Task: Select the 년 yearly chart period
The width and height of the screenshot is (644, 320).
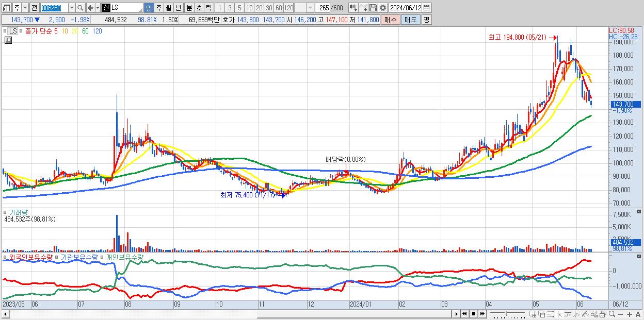Action: [x=178, y=8]
